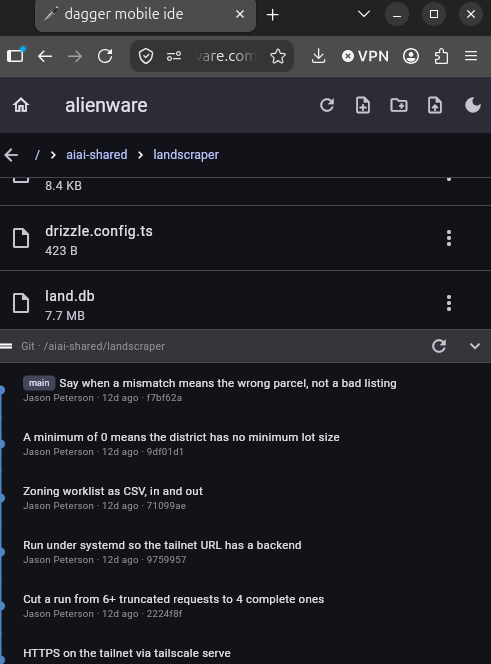Open commit 'Cut a run from 6+ truncated requests'

tap(174, 599)
